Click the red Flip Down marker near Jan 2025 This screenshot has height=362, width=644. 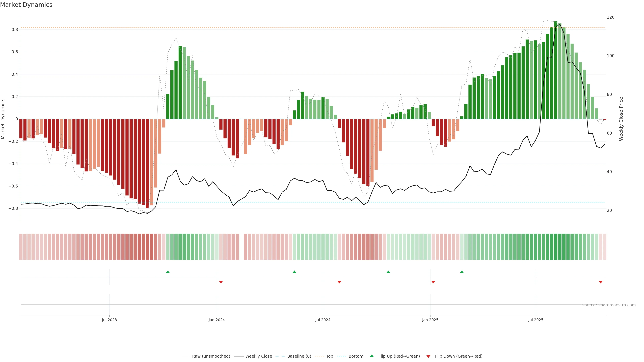(x=433, y=282)
